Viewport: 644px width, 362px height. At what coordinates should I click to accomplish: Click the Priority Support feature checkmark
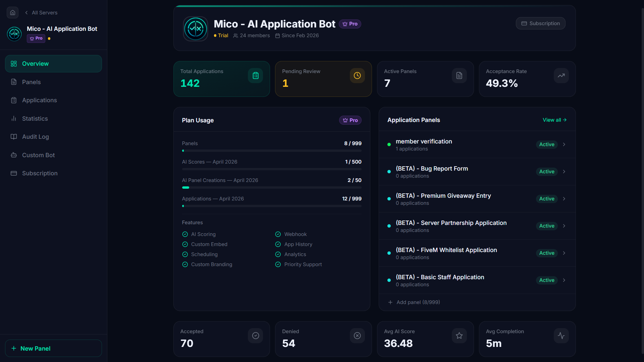pyautogui.click(x=278, y=264)
